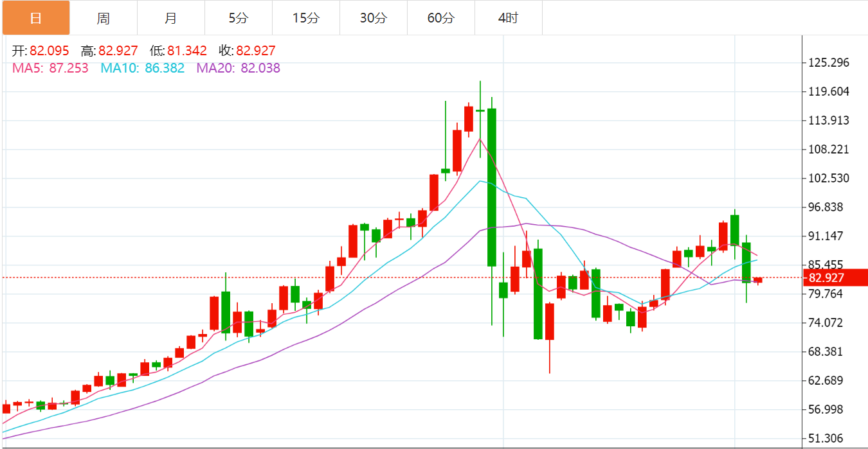Switch to the 5分 interval tab

point(238,18)
